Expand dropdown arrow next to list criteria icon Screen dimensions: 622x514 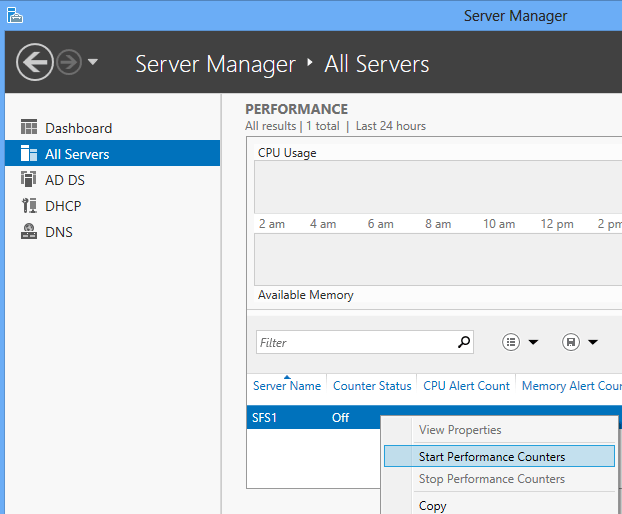coord(534,342)
